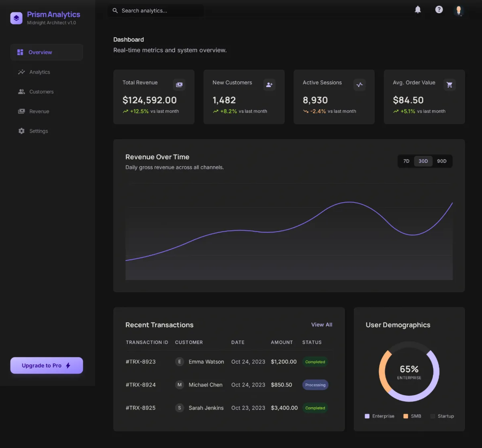Click the search magnifier icon
This screenshot has width=482, height=448.
[x=115, y=10]
